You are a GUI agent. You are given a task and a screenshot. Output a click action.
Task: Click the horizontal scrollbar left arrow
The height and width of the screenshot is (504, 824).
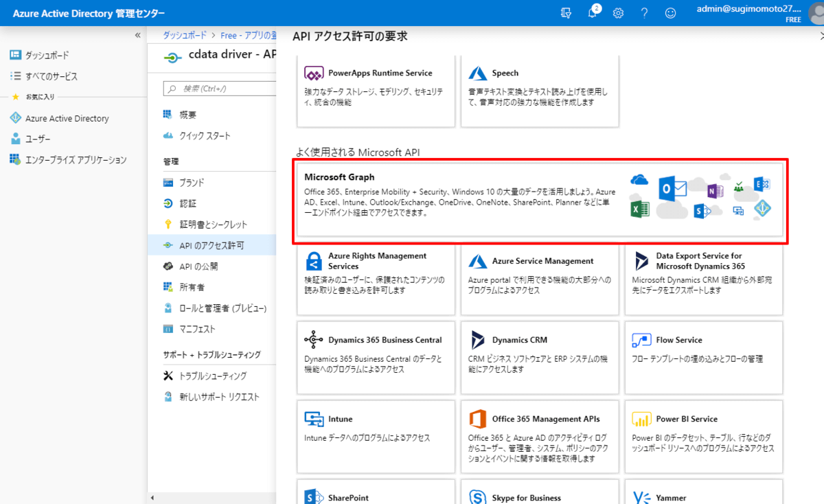coord(152,499)
